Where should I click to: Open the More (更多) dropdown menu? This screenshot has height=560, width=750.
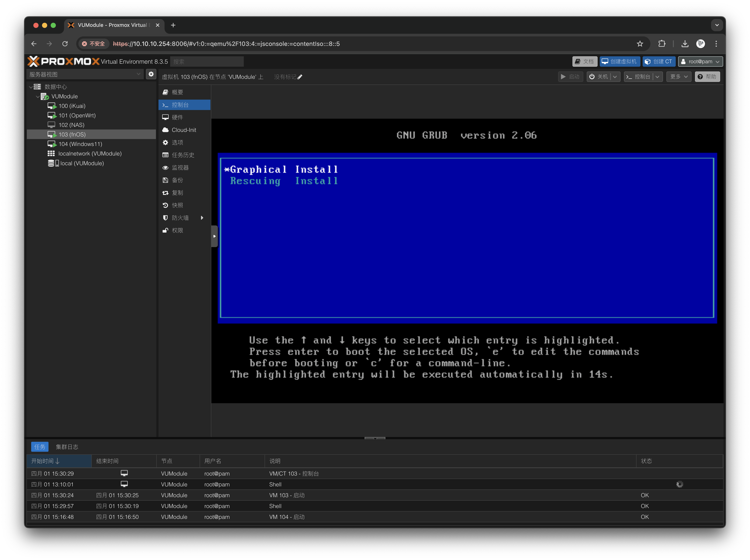pos(679,77)
